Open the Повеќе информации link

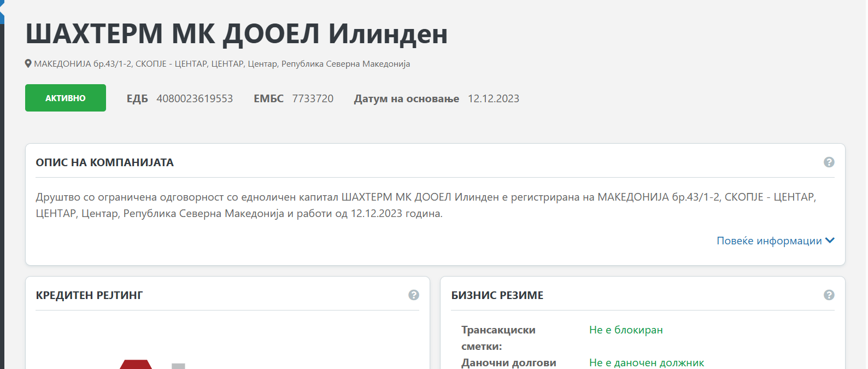point(769,241)
